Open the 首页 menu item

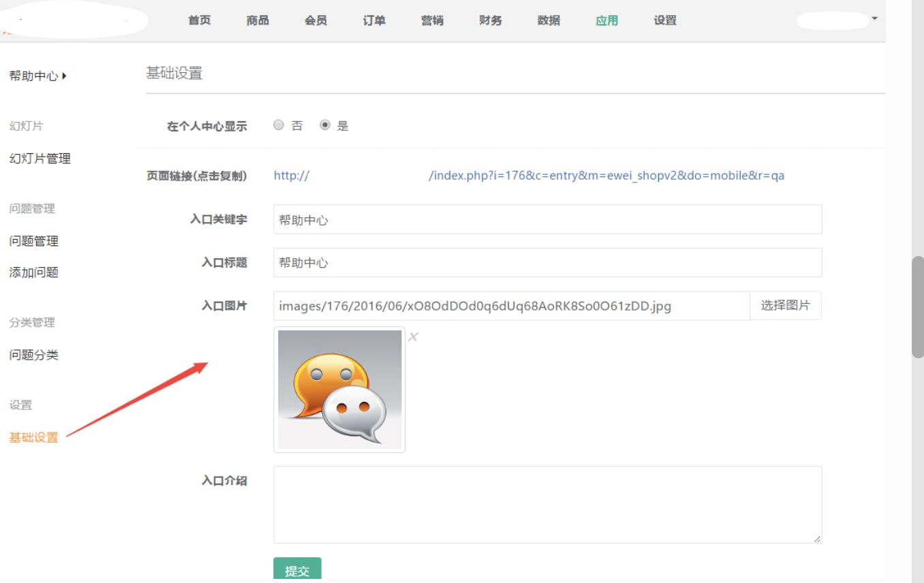[x=200, y=20]
